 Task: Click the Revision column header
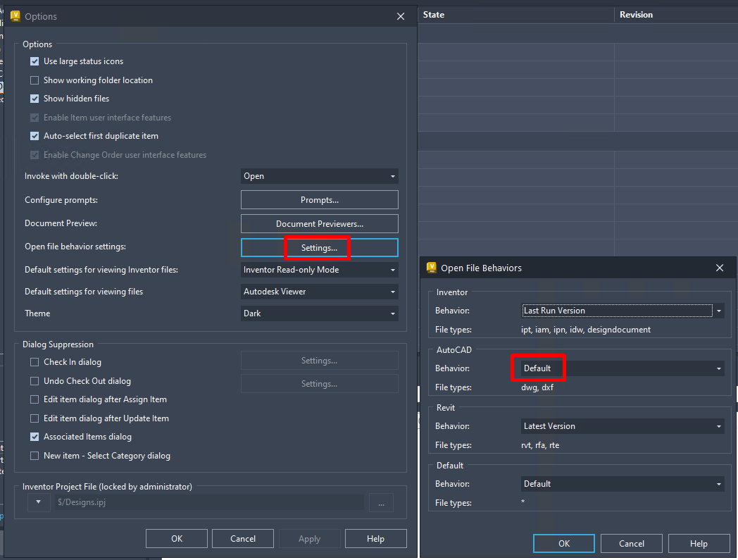(x=676, y=15)
